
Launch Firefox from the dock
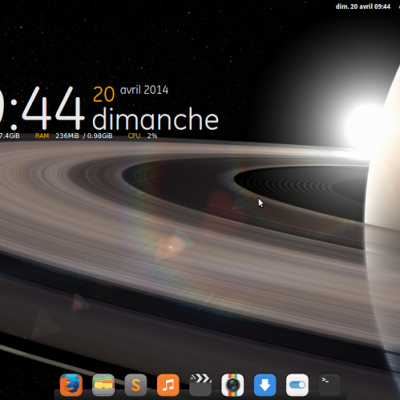pos(71,385)
